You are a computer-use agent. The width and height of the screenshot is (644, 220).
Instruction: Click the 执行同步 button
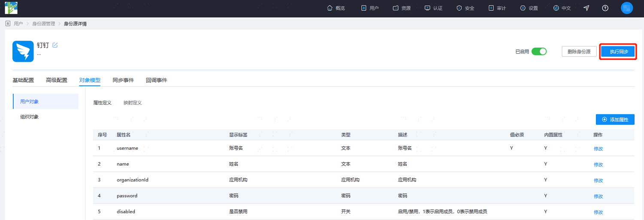click(x=617, y=52)
